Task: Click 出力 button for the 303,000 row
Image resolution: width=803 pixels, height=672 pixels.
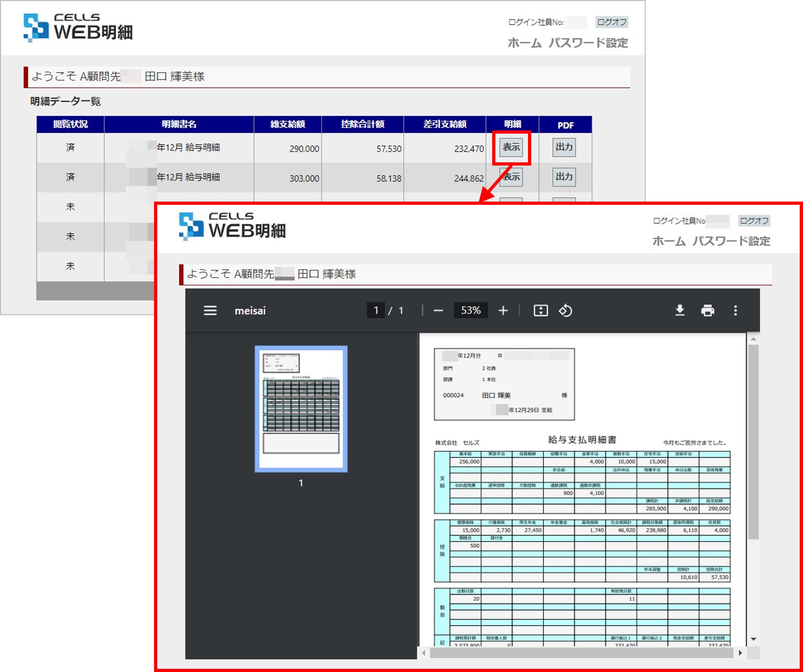Action: (x=564, y=177)
